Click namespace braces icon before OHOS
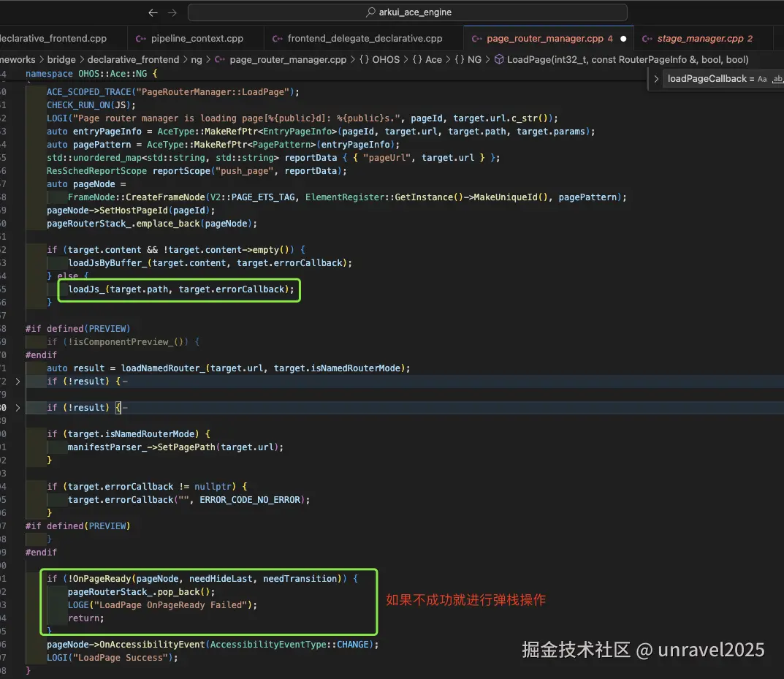The width and height of the screenshot is (784, 679). pyautogui.click(x=364, y=59)
